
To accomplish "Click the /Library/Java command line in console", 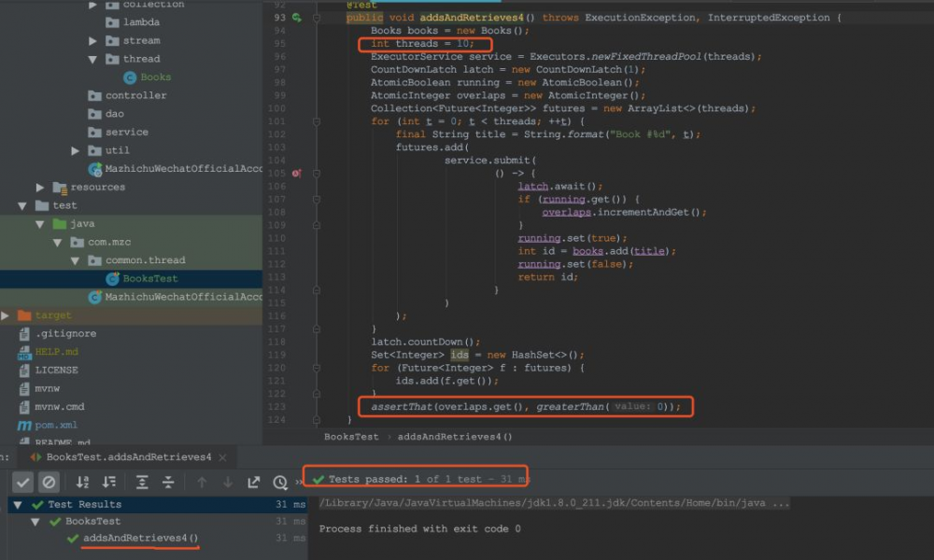I will point(554,503).
